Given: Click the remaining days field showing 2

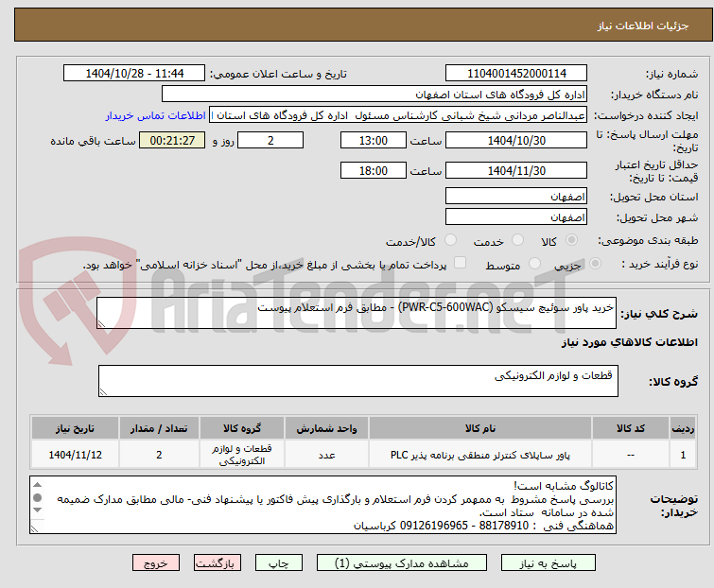Looking at the screenshot, I should pyautogui.click(x=270, y=140).
